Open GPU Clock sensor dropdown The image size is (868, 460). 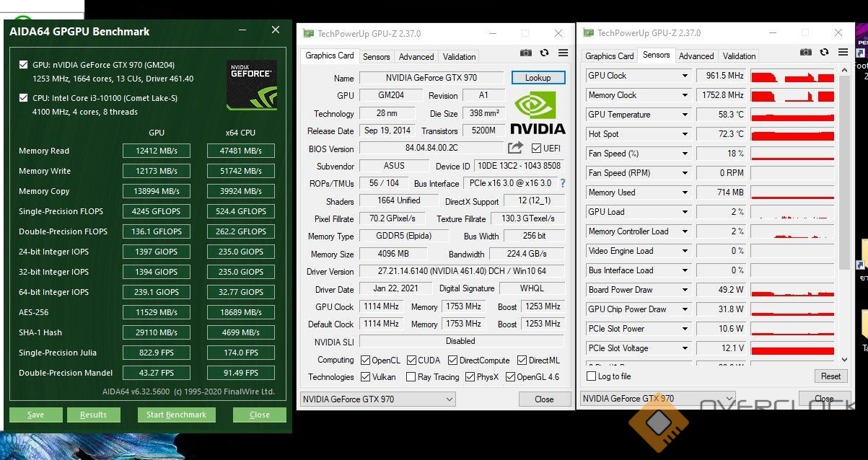pyautogui.click(x=685, y=76)
